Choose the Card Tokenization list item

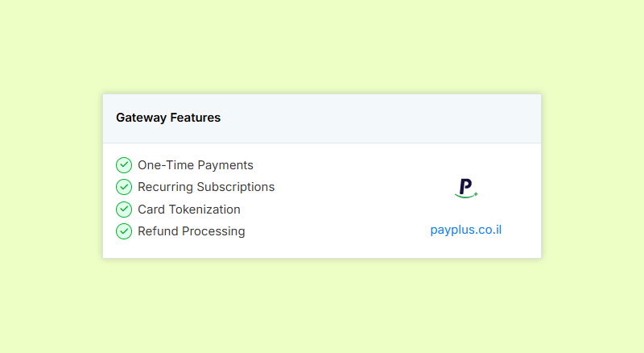[189, 210]
